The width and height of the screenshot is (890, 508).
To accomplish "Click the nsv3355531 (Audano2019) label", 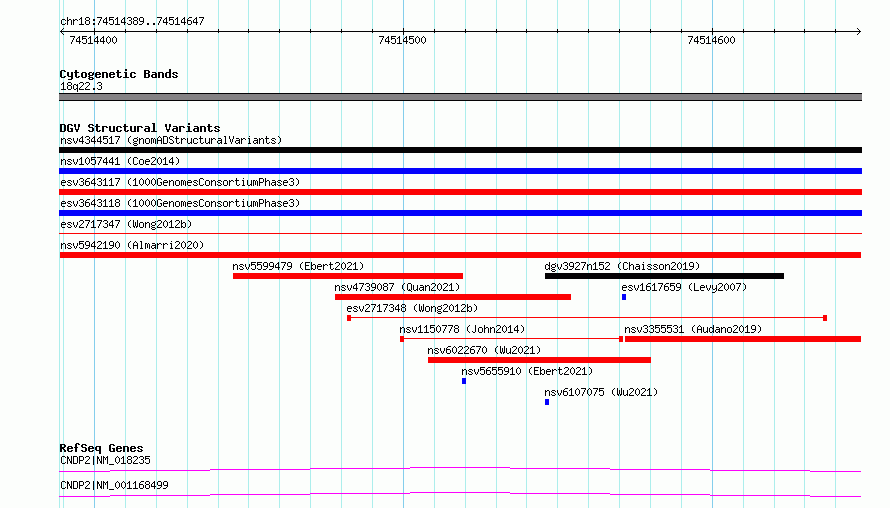I will tap(693, 329).
